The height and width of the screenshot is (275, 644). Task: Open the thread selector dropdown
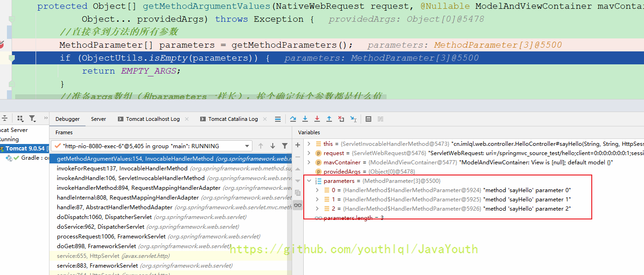pos(248,146)
